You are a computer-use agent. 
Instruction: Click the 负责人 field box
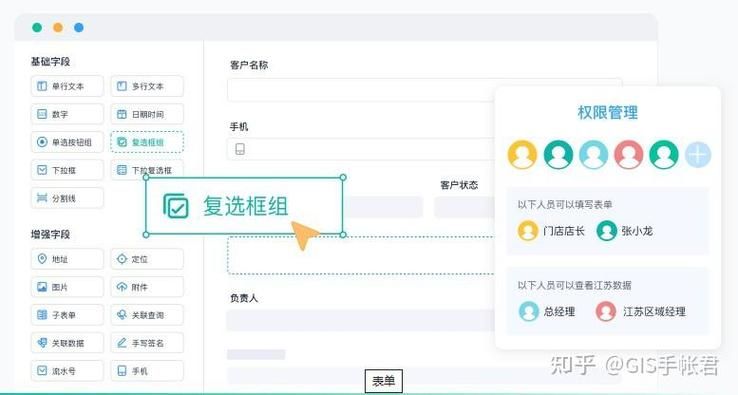(361, 321)
